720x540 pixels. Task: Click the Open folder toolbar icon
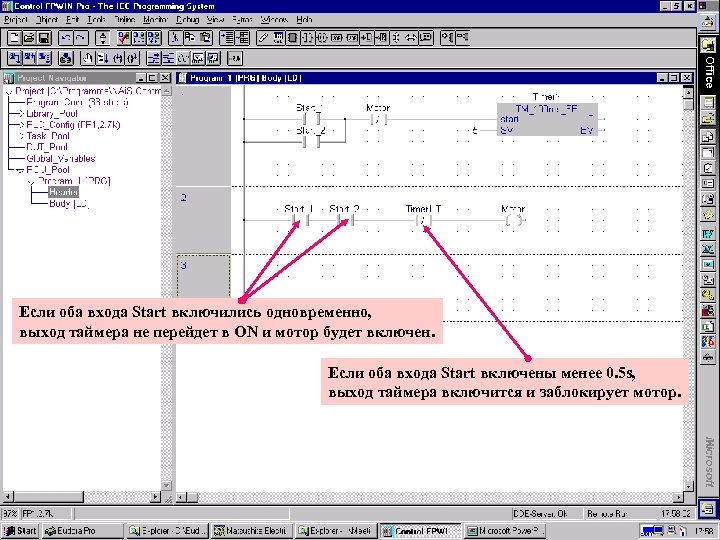29,38
